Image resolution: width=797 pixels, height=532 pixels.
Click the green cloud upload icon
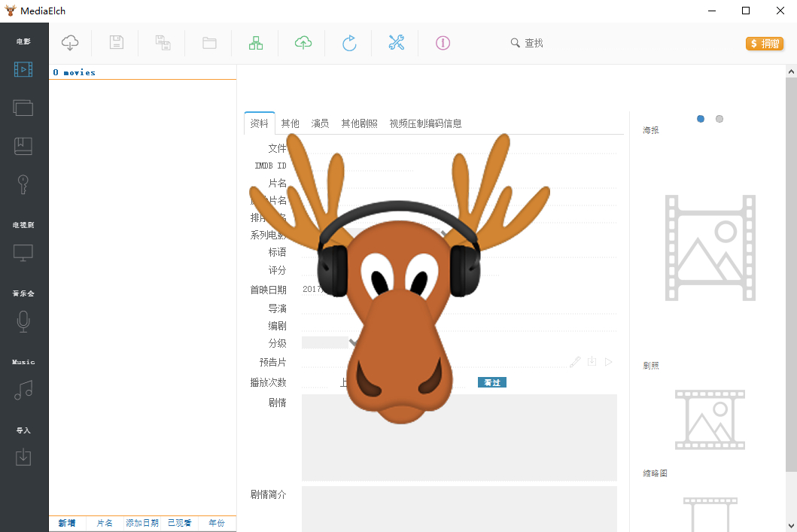point(303,43)
